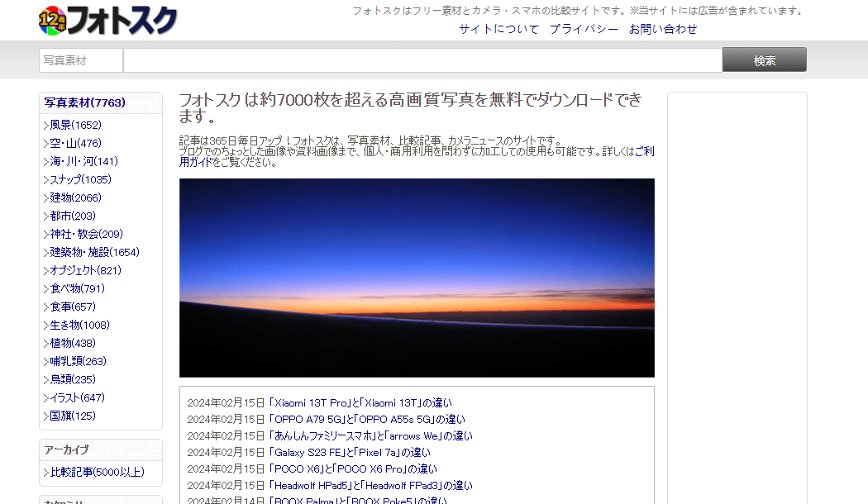Click inside the 写真素材 search field
868x504 pixels.
[80, 59]
